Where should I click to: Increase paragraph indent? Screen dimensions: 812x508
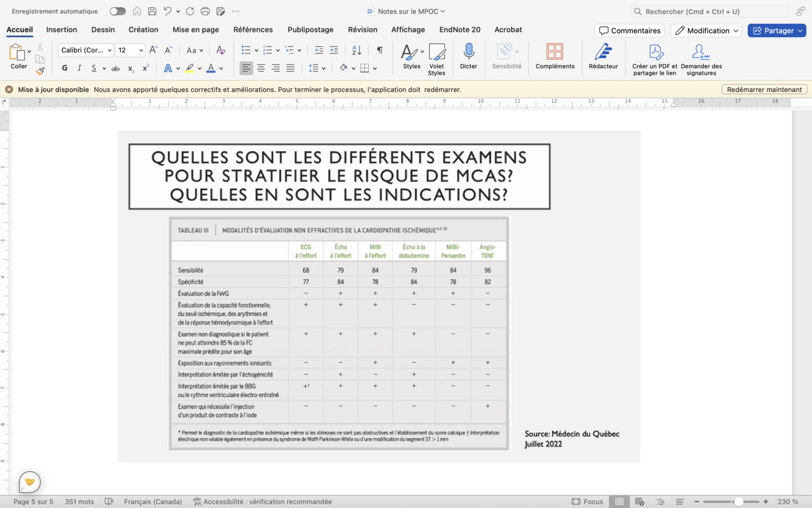[334, 51]
